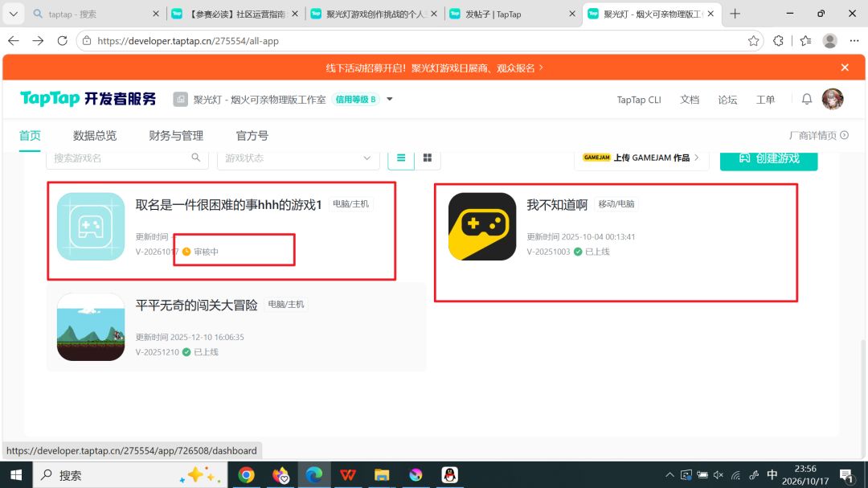This screenshot has height=488, width=868.
Task: Open user avatar in TapTap header
Action: coord(833,99)
